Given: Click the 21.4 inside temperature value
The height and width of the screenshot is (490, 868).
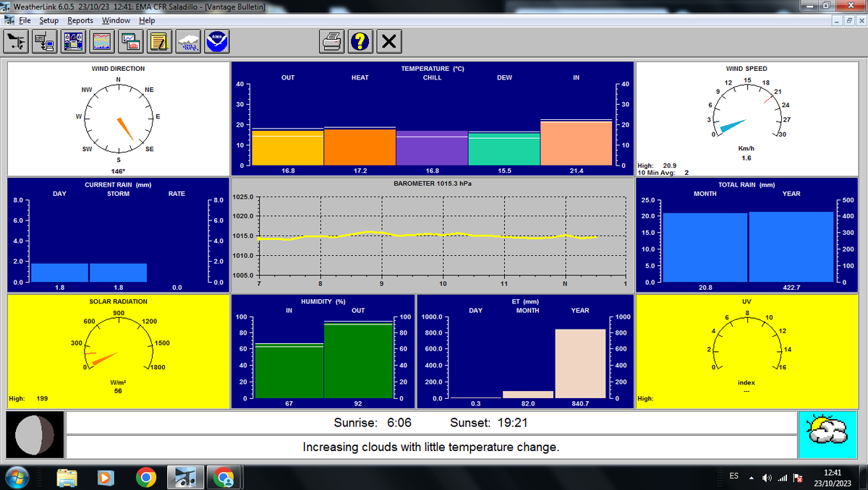Looking at the screenshot, I should coord(576,171).
